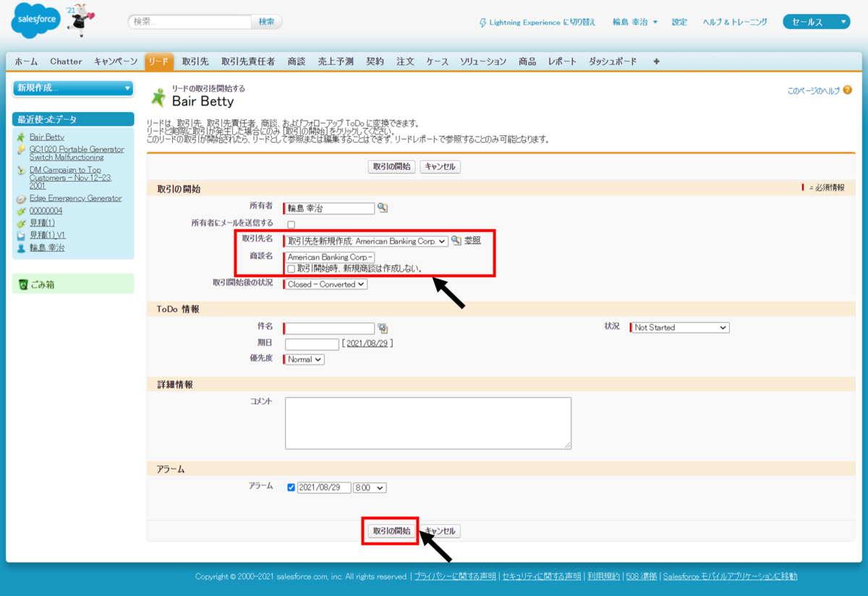Focus the task subject input field
868x596 pixels.
pyautogui.click(x=330, y=328)
